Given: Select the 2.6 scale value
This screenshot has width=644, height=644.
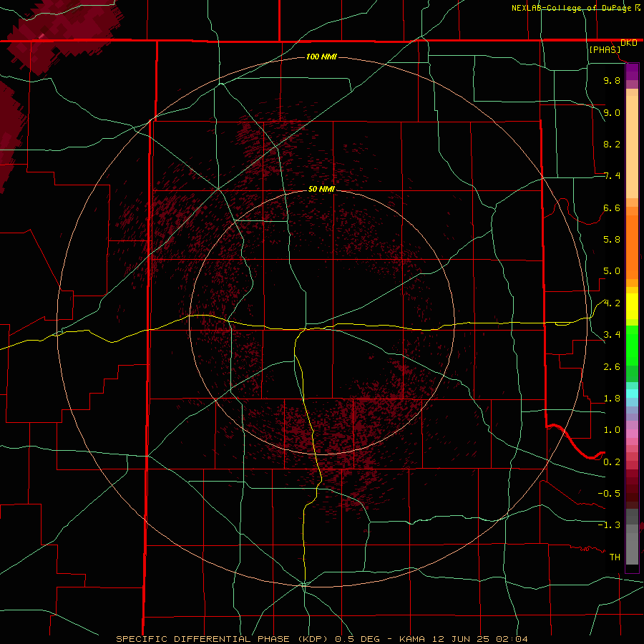Looking at the screenshot, I should (612, 367).
